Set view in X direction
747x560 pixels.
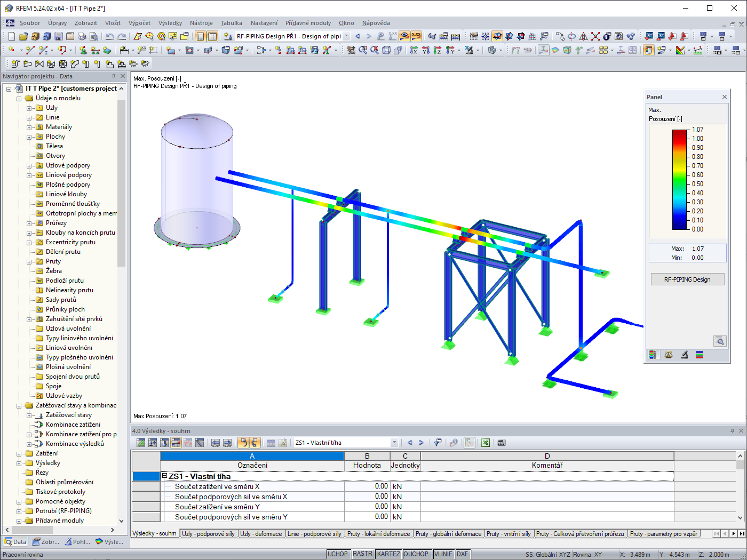coord(414,50)
